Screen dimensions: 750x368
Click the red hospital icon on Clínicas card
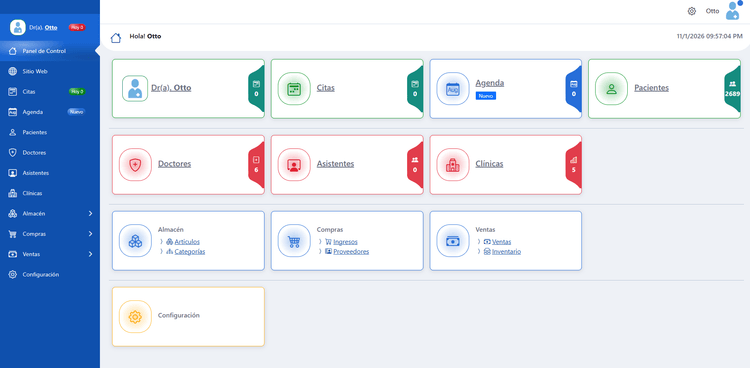pos(452,165)
